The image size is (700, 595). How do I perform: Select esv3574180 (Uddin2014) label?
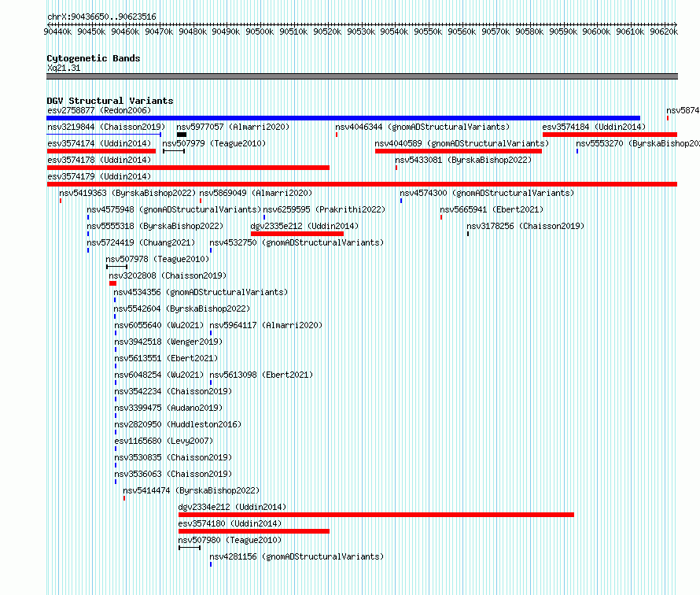(230, 523)
